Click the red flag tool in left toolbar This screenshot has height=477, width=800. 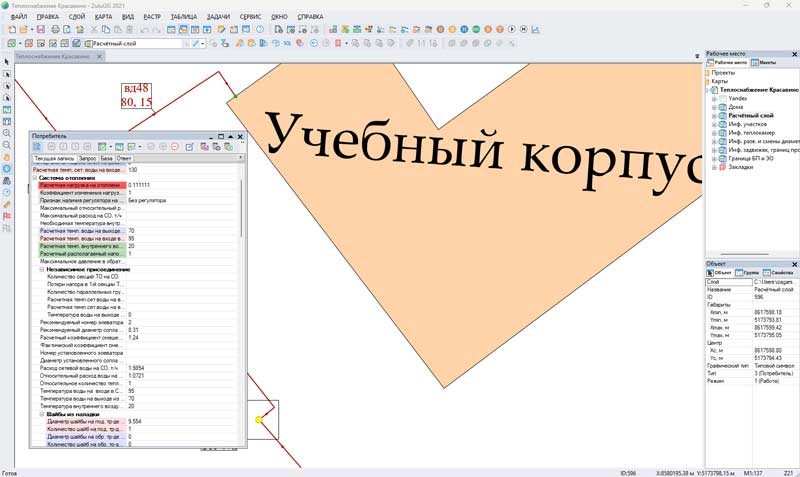[x=7, y=216]
